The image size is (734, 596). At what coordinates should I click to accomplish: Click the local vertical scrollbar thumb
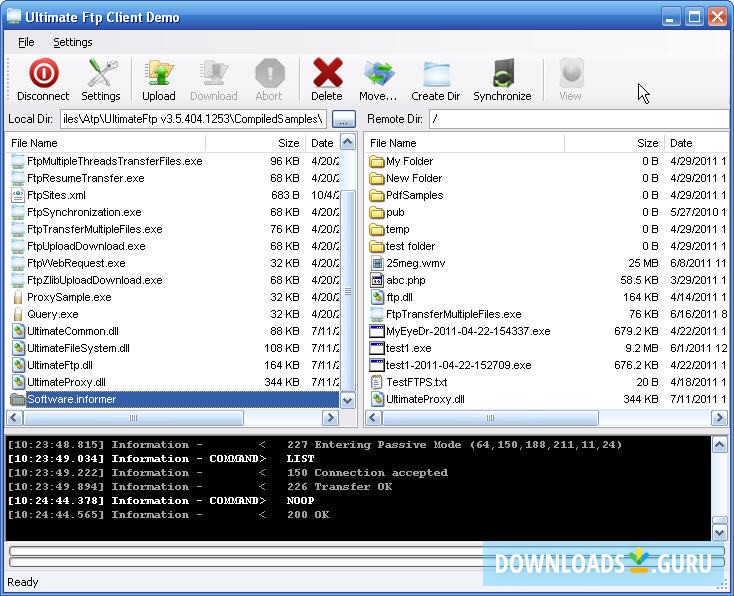(348, 291)
